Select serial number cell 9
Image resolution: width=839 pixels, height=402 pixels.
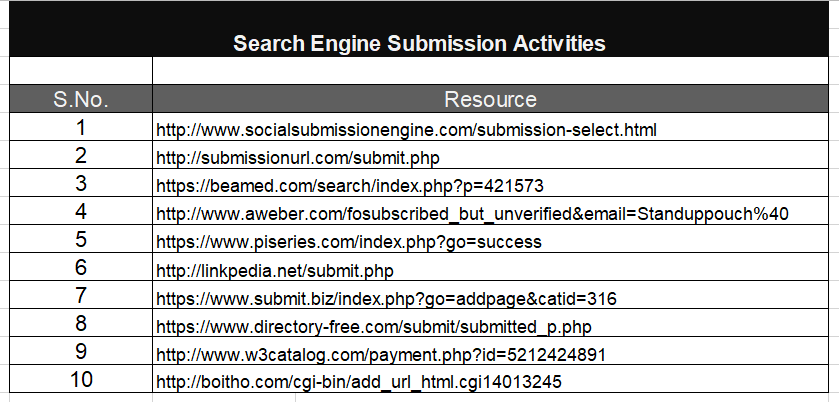[x=81, y=351]
